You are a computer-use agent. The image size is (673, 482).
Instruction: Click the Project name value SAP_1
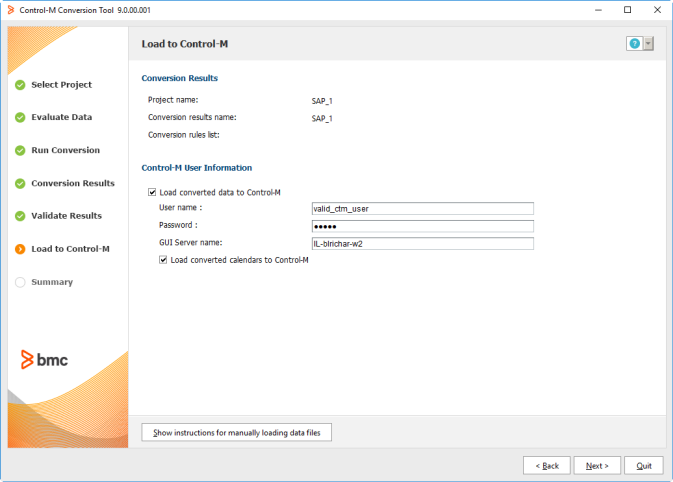coord(322,101)
